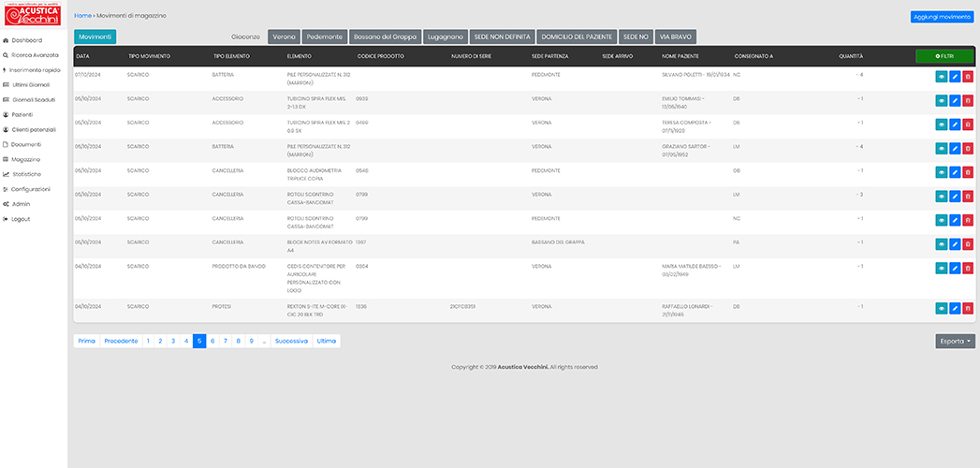Delete the Silvano Poletti movement row
The image size is (980, 468).
click(968, 77)
